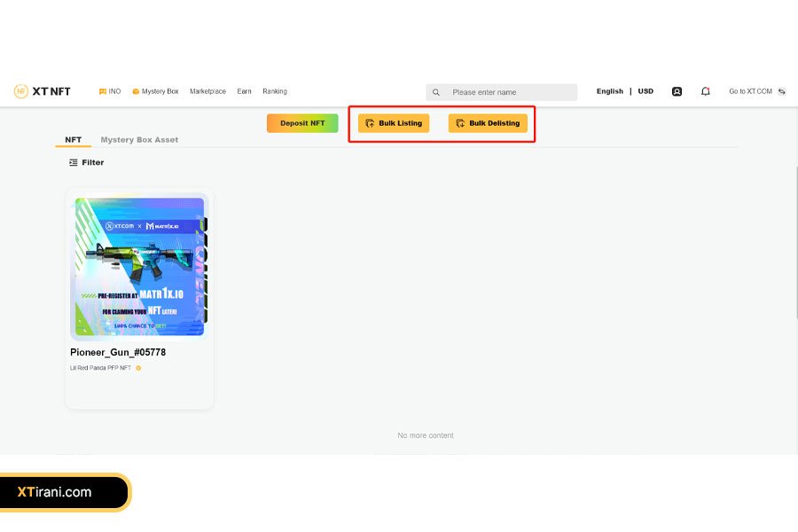Open the Pioneer_Gun_#05778 NFT thumbnail
This screenshot has height=532, width=798.
pyautogui.click(x=139, y=266)
